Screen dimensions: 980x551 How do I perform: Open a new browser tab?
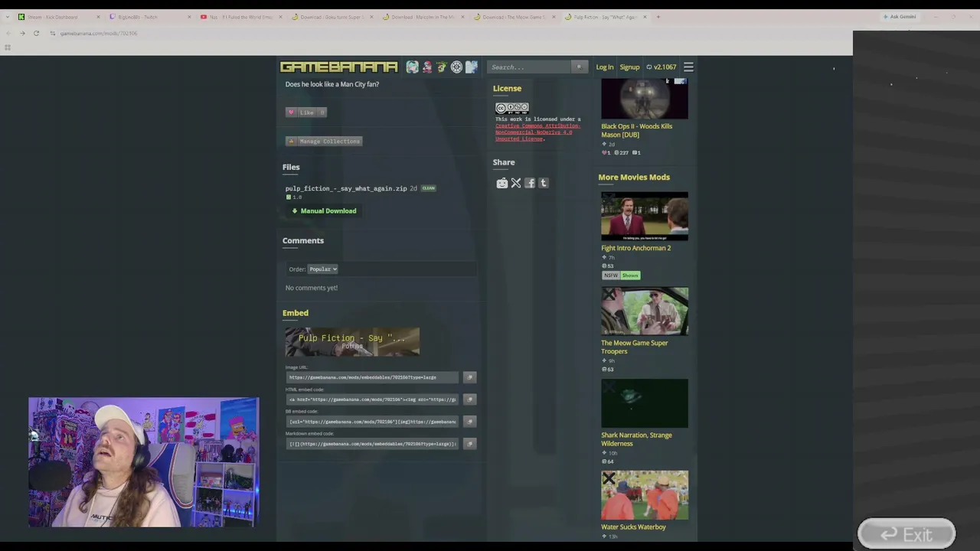click(658, 17)
